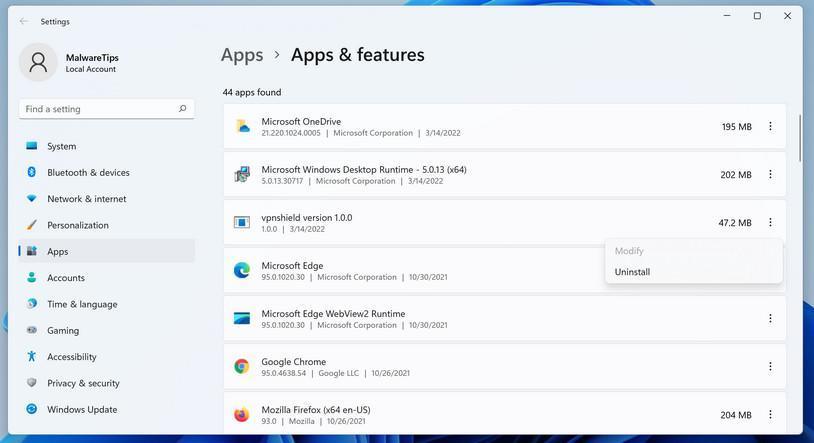Open Windows Update settings
The width and height of the screenshot is (814, 443).
click(106, 409)
